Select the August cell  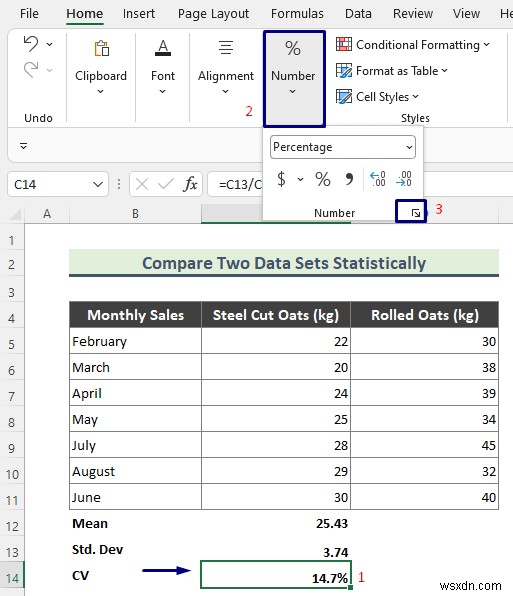[135, 471]
